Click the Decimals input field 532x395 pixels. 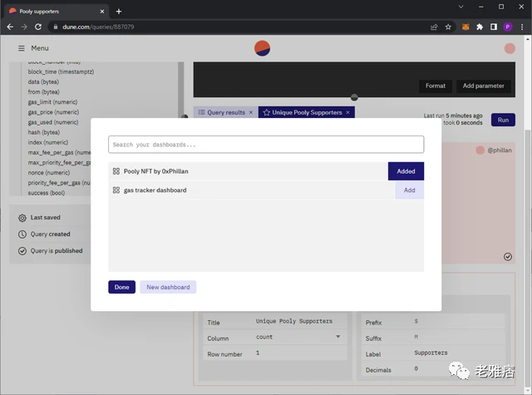pos(458,369)
